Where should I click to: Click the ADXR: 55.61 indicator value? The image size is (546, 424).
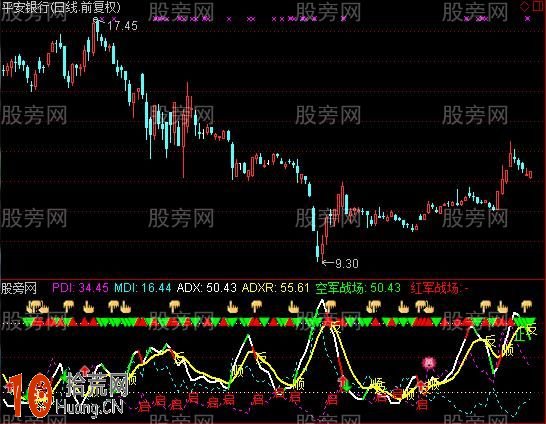tap(275, 288)
